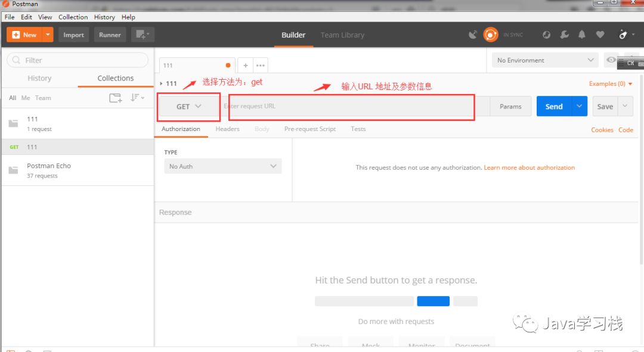Click the request URL input field
This screenshot has width=644, height=352.
pyautogui.click(x=355, y=106)
